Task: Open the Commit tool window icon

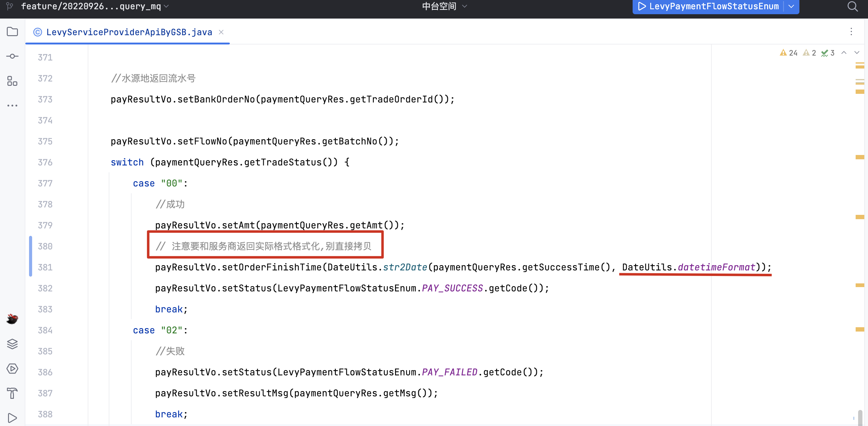Action: [x=12, y=56]
